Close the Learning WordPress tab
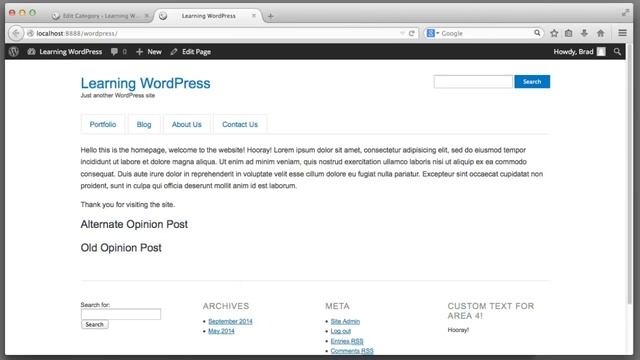 (x=253, y=16)
